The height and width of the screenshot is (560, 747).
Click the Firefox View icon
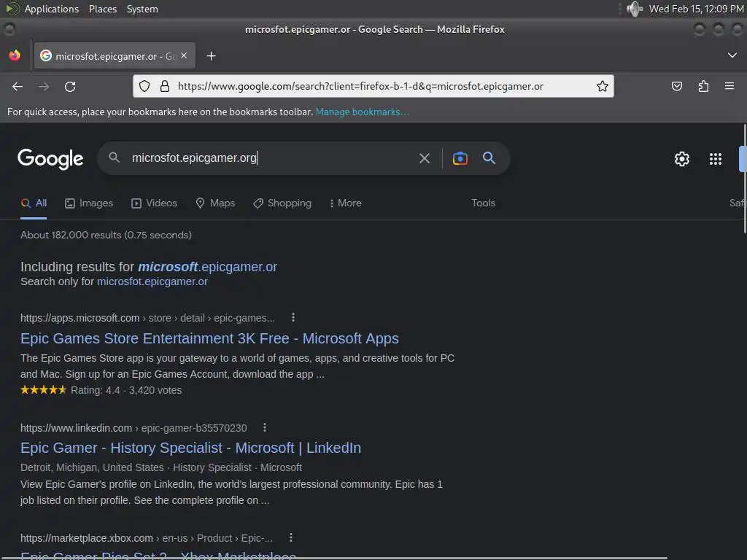[x=15, y=55]
